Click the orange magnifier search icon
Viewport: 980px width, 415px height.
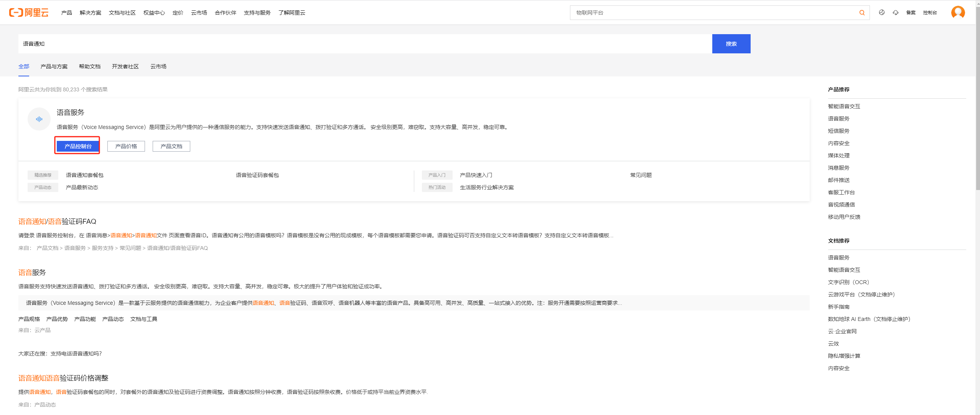tap(862, 13)
